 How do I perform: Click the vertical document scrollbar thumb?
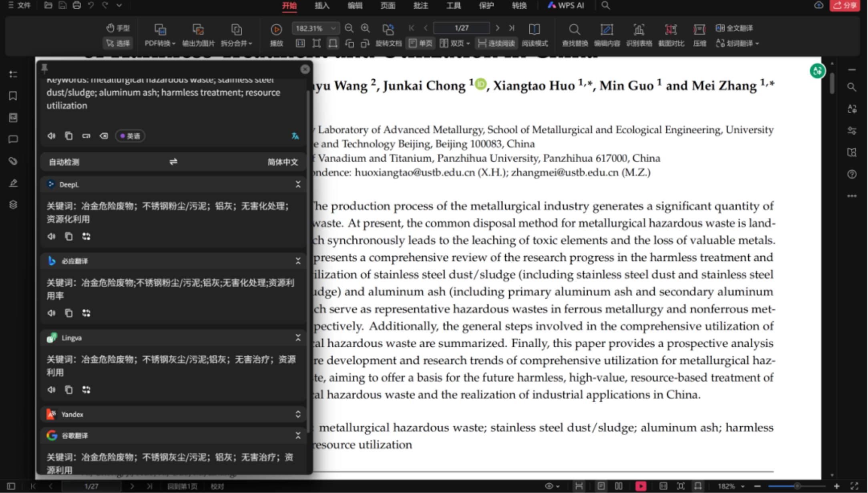click(x=832, y=83)
